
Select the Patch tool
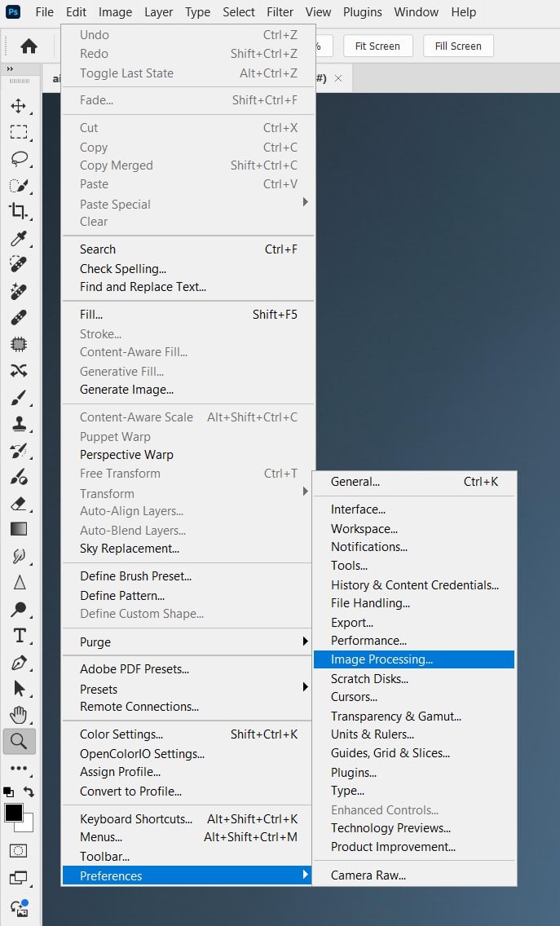19,344
